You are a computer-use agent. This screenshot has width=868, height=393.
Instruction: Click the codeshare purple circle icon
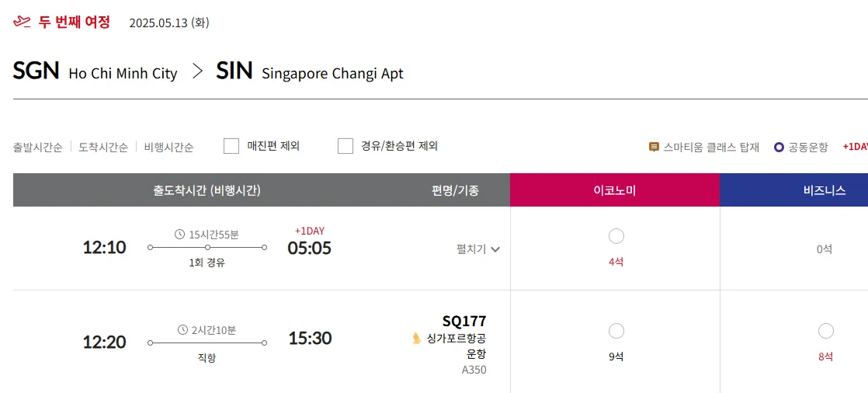click(779, 147)
